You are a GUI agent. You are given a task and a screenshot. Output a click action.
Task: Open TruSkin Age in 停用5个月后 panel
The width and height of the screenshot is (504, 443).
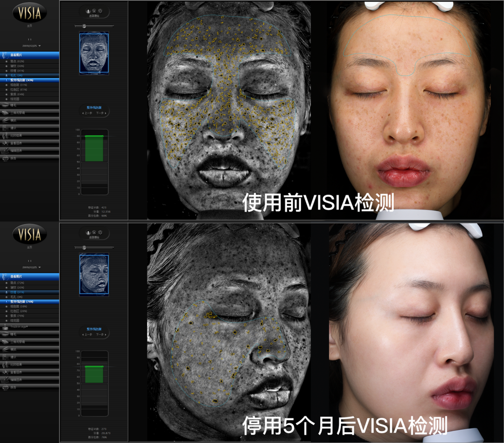29,327
